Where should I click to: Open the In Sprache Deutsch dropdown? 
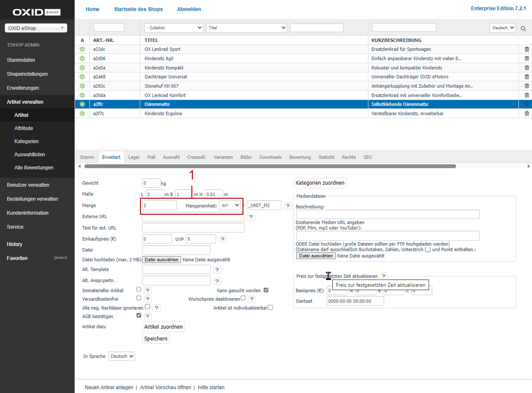tap(122, 356)
